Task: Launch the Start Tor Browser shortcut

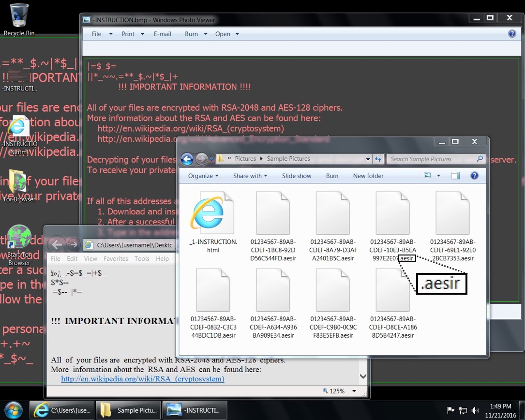Action: 19,245
